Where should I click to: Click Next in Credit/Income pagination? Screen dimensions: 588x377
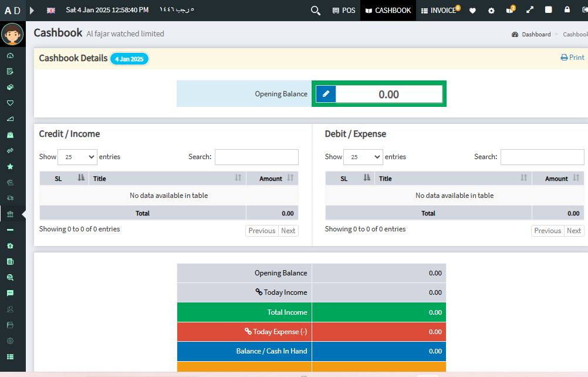click(288, 231)
